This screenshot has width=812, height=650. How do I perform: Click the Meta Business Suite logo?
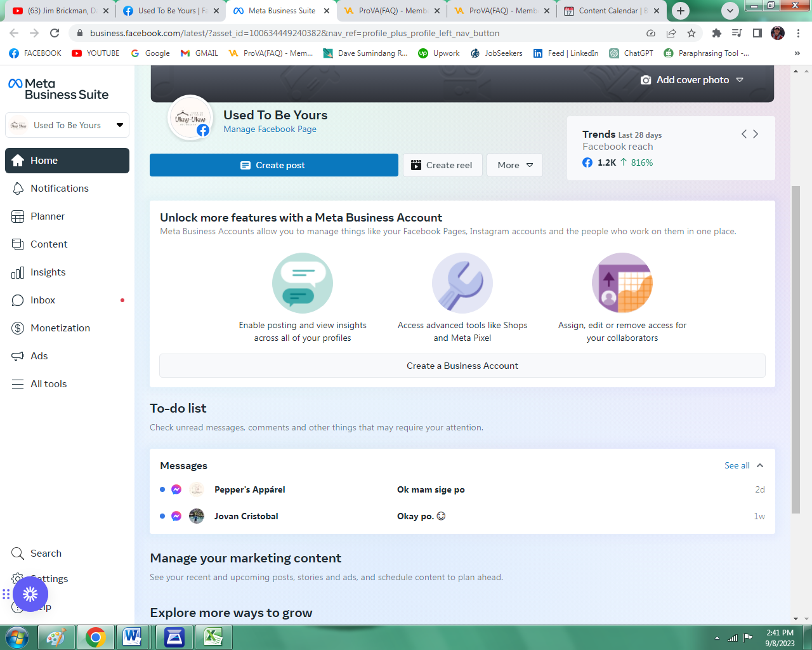coord(58,89)
